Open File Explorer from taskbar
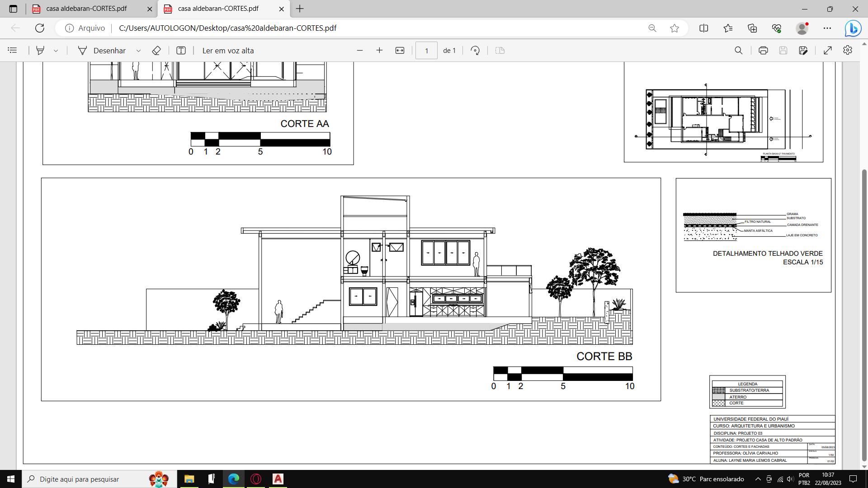Screen dimensions: 868x488 click(189, 479)
